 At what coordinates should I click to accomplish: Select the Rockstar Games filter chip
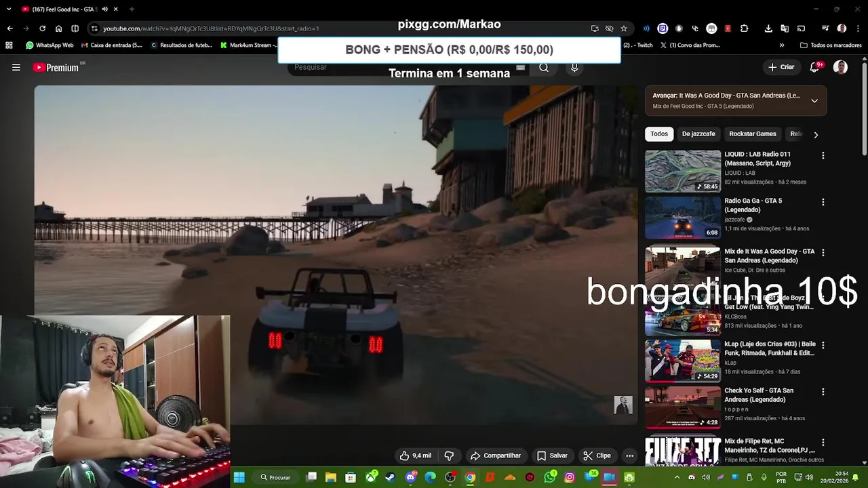pyautogui.click(x=753, y=134)
